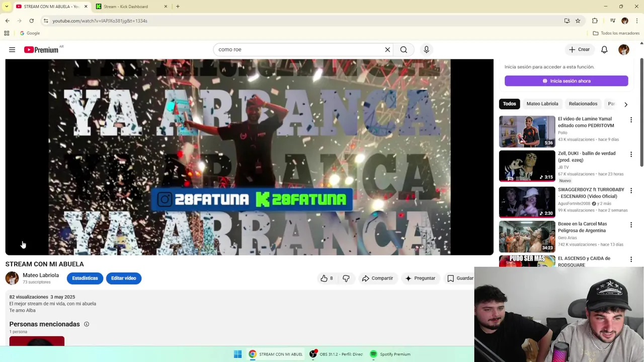Screen dimensions: 644x362
Task: Click the page vertical scrollbar
Action: pyautogui.click(x=641, y=113)
